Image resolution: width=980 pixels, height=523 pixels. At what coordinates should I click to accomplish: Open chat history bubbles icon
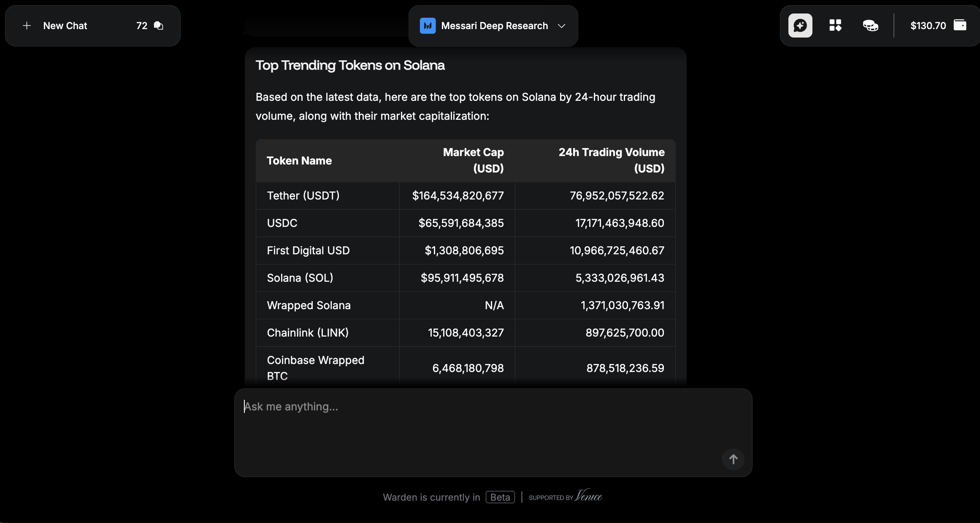pos(159,26)
